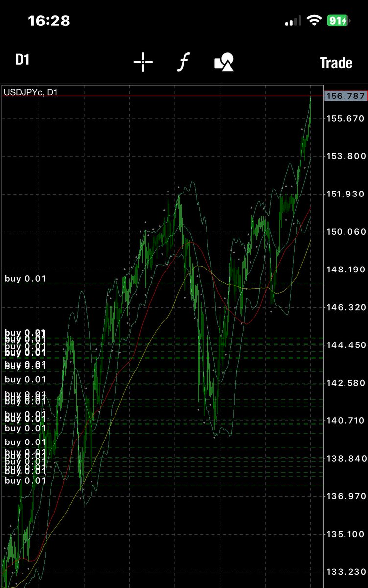Viewport: 368px width, 588px height.
Task: Click the 136.970 price axis label
Action: coord(345,496)
